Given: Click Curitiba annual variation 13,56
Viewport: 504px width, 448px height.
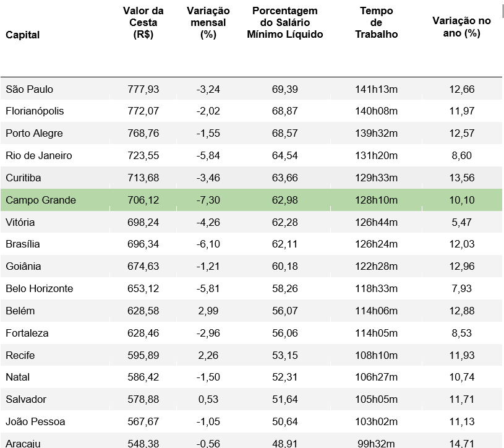Looking at the screenshot, I should pos(461,178).
